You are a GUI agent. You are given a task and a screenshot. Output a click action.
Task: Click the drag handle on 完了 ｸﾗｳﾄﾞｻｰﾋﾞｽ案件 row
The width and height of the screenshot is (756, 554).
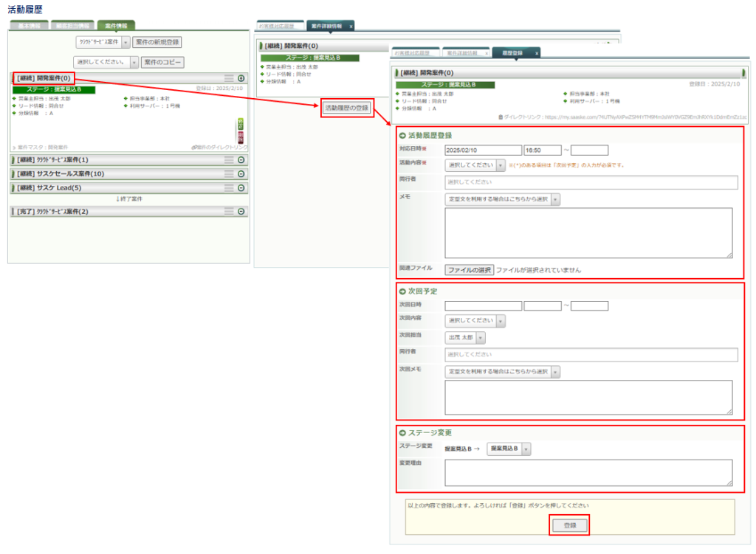click(x=229, y=211)
